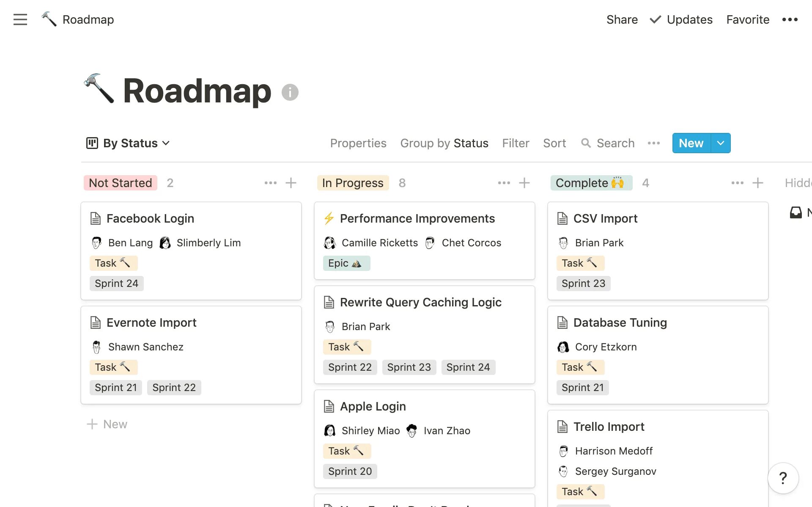
Task: Click the plus icon on In Progress column
Action: tap(525, 183)
